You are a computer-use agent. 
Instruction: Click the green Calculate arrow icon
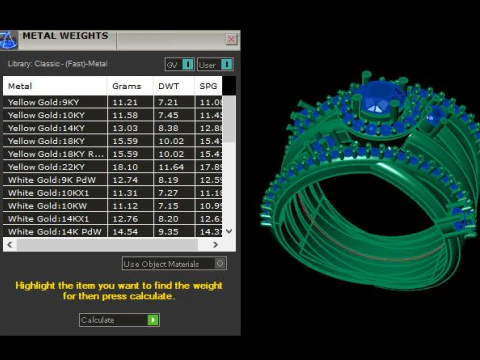(153, 320)
